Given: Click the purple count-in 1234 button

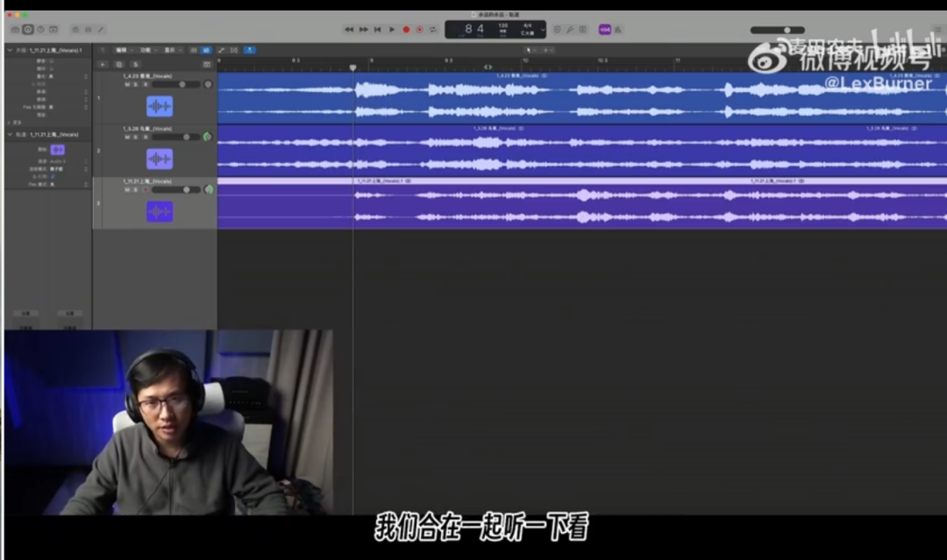Looking at the screenshot, I should click(x=604, y=30).
